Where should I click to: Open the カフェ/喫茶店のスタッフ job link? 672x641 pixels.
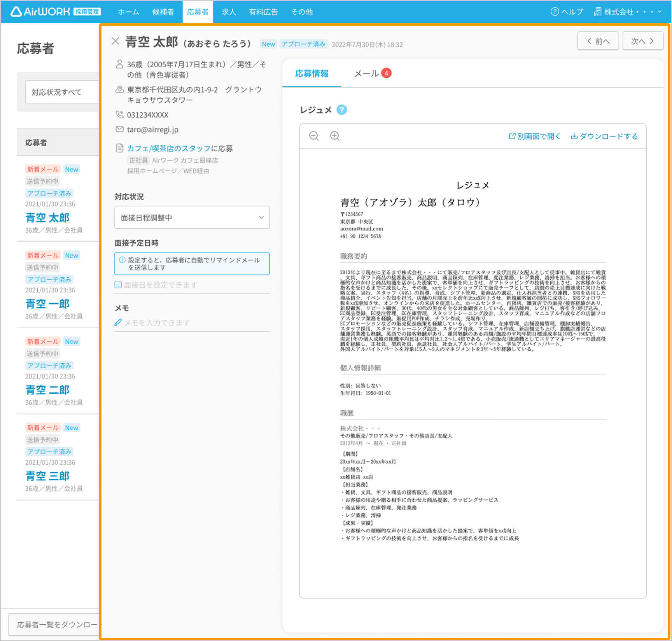coord(169,148)
